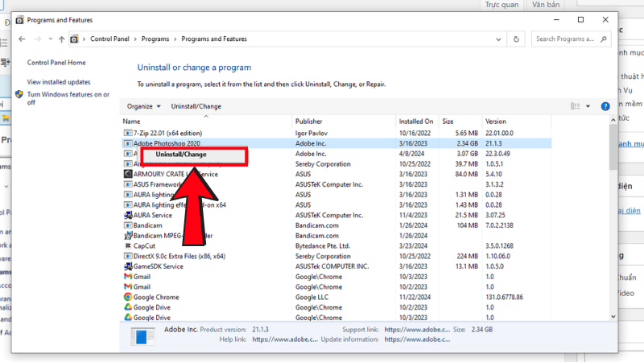Click the Bandicam program icon

[127, 225]
